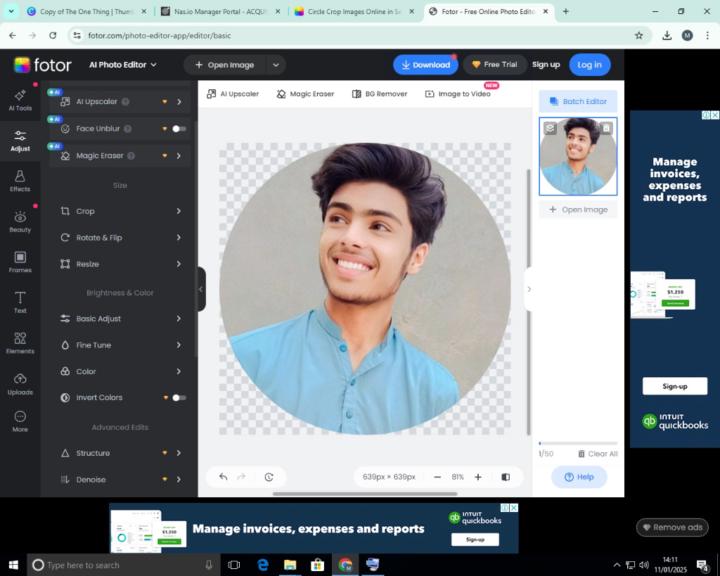Open the Batch Editor

click(578, 102)
